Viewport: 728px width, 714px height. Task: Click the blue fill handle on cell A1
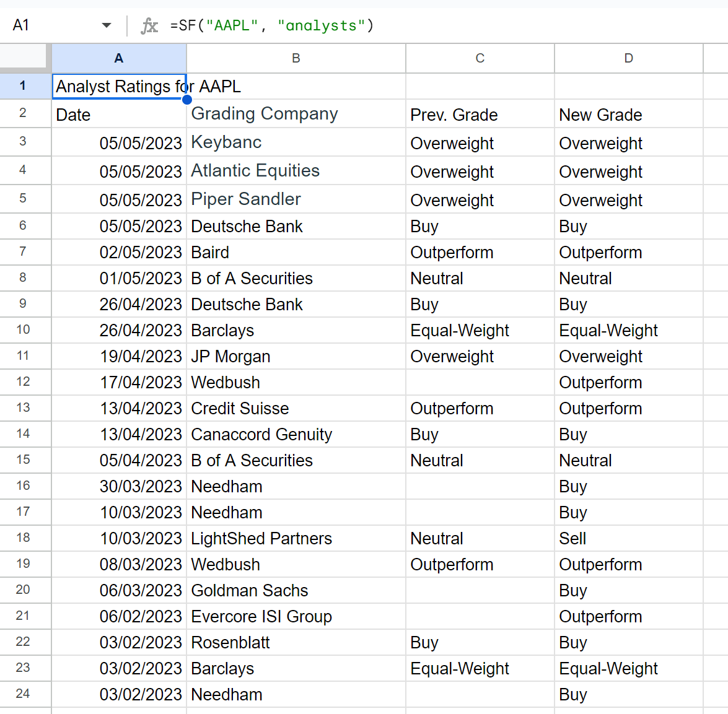pyautogui.click(x=187, y=100)
